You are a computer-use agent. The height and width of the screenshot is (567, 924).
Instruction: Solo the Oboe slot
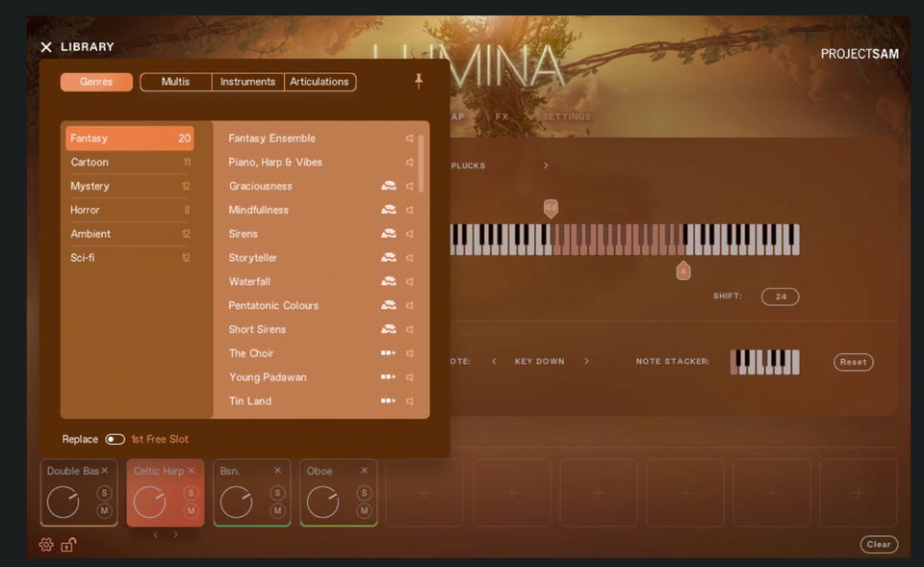point(364,493)
